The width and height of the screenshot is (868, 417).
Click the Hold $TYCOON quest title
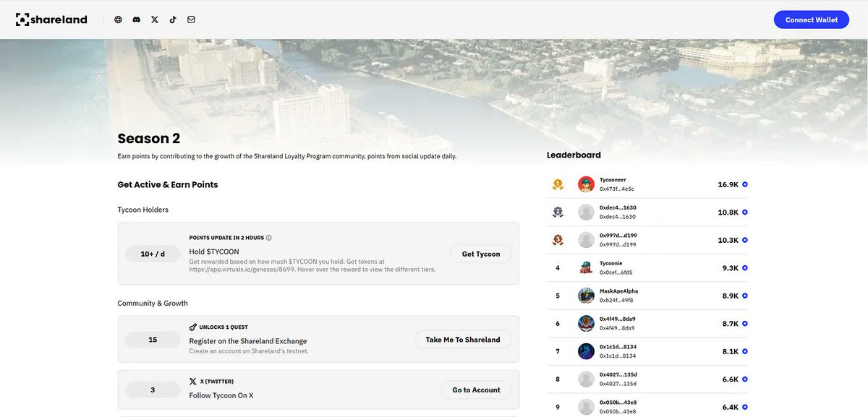pyautogui.click(x=214, y=252)
